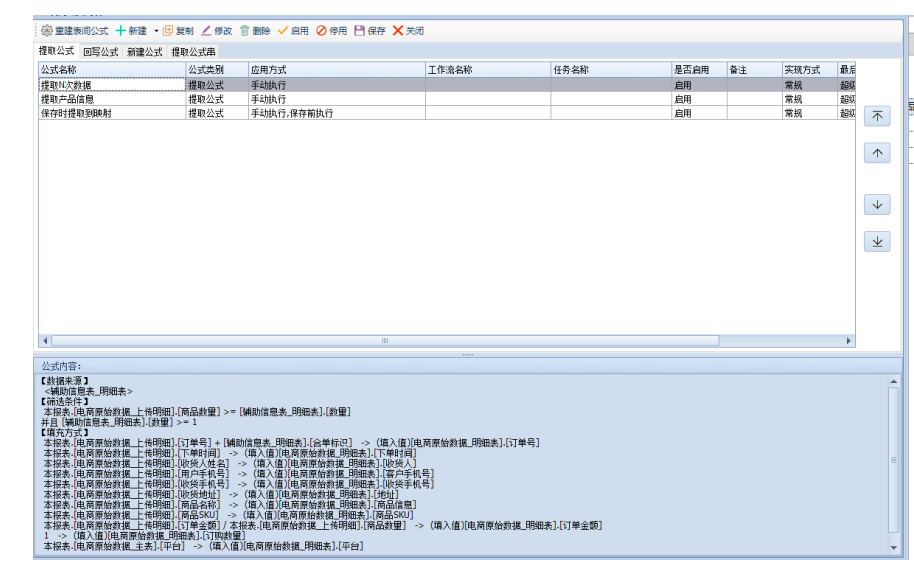Save changes with the 保存 button
914x564 pixels.
click(x=369, y=31)
